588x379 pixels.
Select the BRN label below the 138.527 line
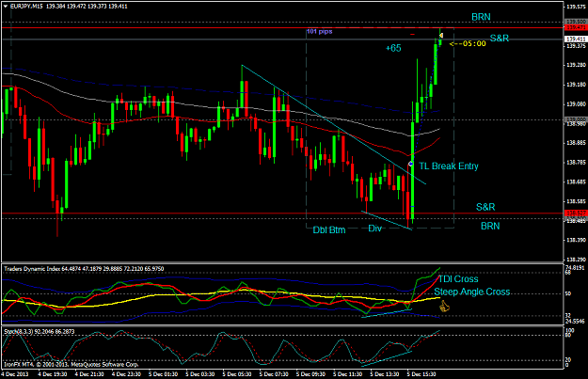click(490, 226)
